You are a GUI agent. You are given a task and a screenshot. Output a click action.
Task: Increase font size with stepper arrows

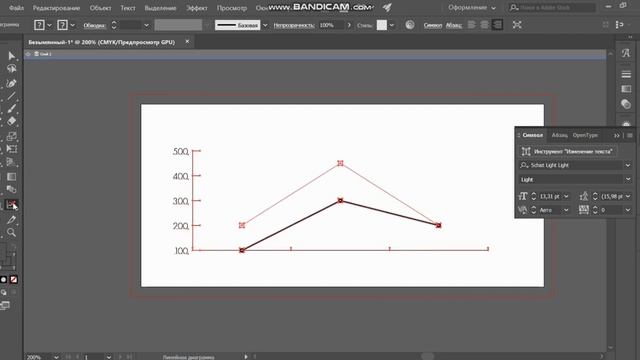coord(533,194)
